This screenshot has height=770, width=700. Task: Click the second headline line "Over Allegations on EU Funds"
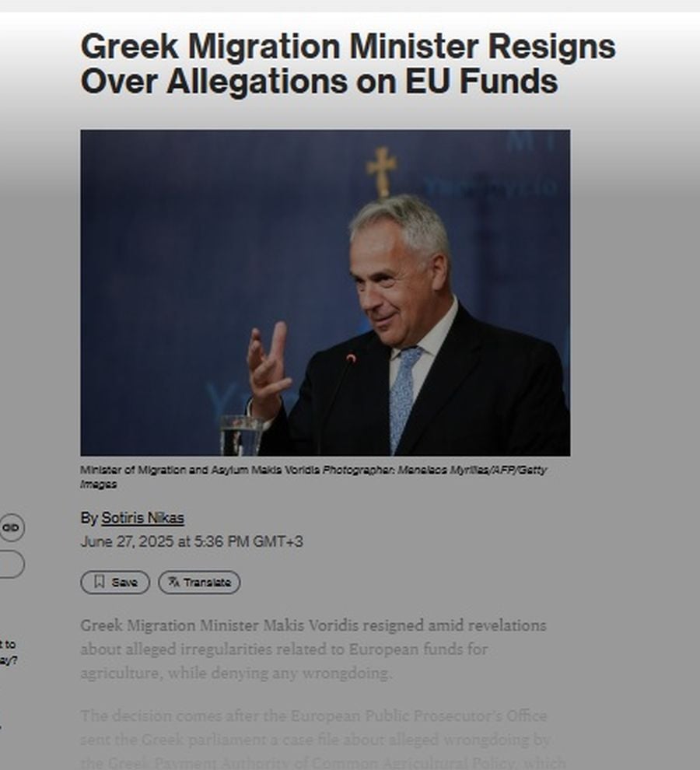(320, 82)
